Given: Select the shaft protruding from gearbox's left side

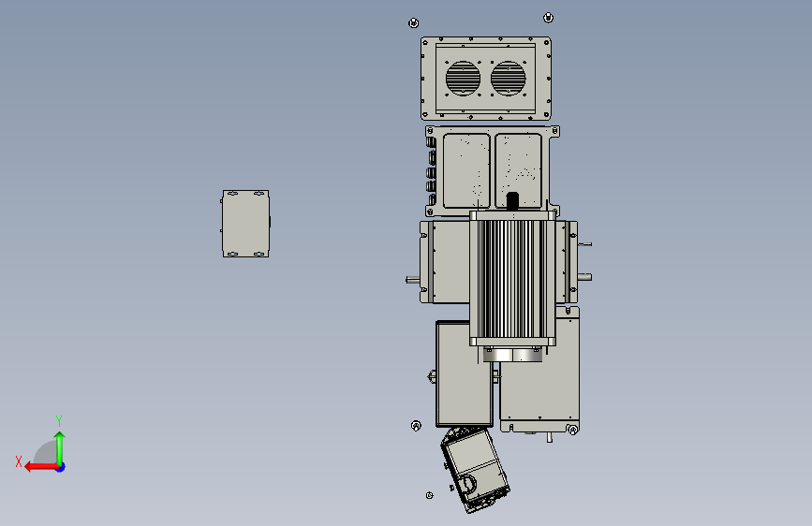Looking at the screenshot, I should coord(412,280).
